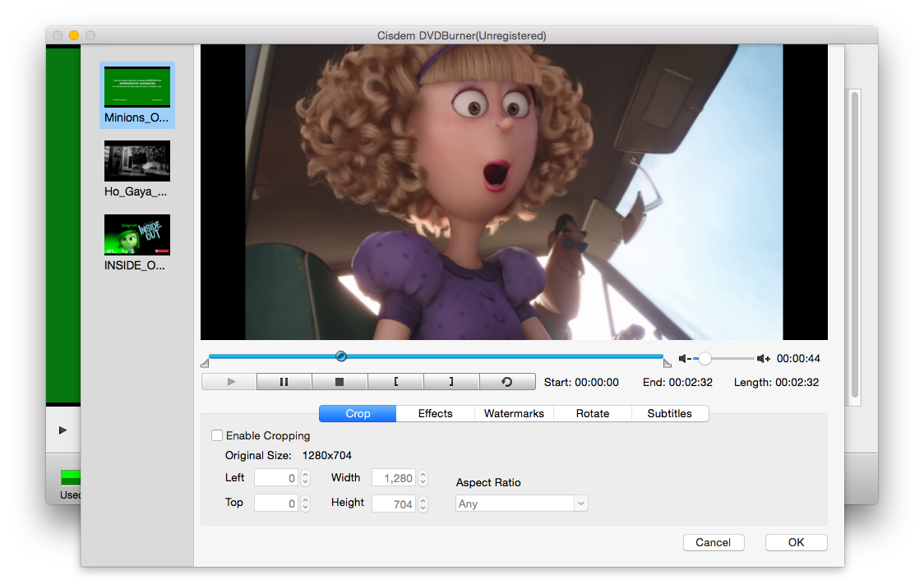The image size is (924, 584).
Task: Select the Ho_Gaya_... video thumbnail
Action: pyautogui.click(x=137, y=161)
